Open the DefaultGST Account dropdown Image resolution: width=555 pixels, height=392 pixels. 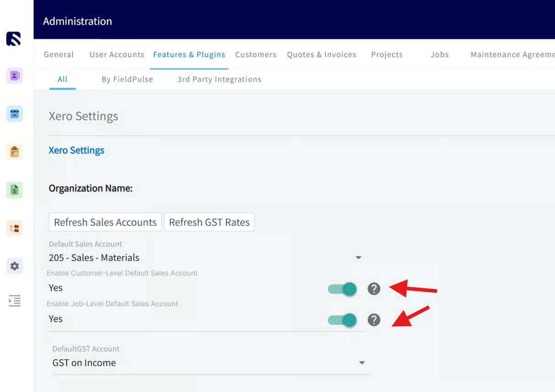(210, 363)
